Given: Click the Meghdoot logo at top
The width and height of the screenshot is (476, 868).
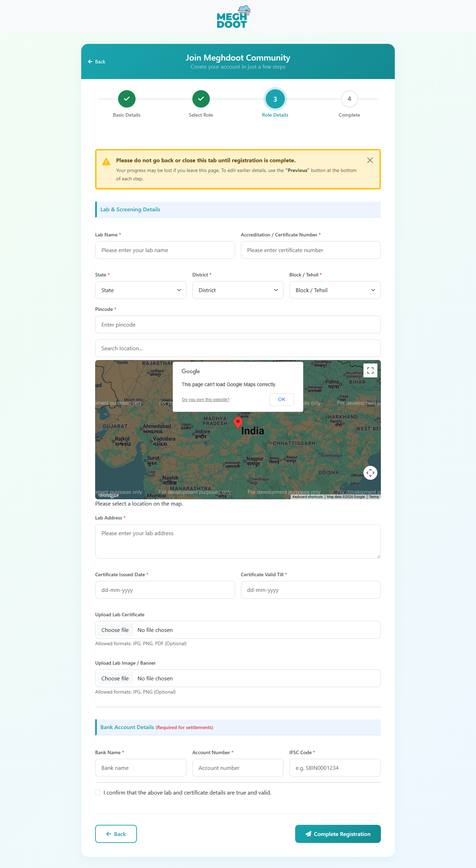Looking at the screenshot, I should coord(233,17).
